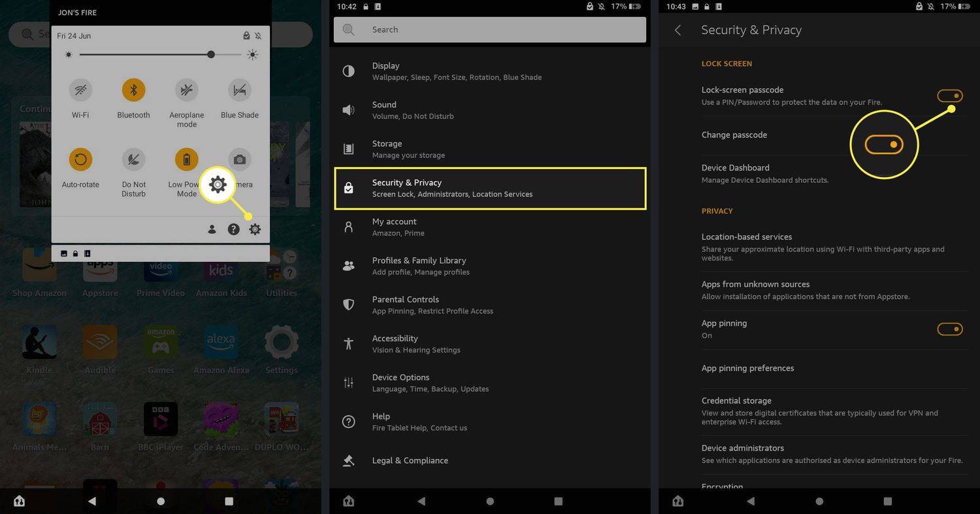This screenshot has width=980, height=514.
Task: Open My account settings
Action: 490,227
